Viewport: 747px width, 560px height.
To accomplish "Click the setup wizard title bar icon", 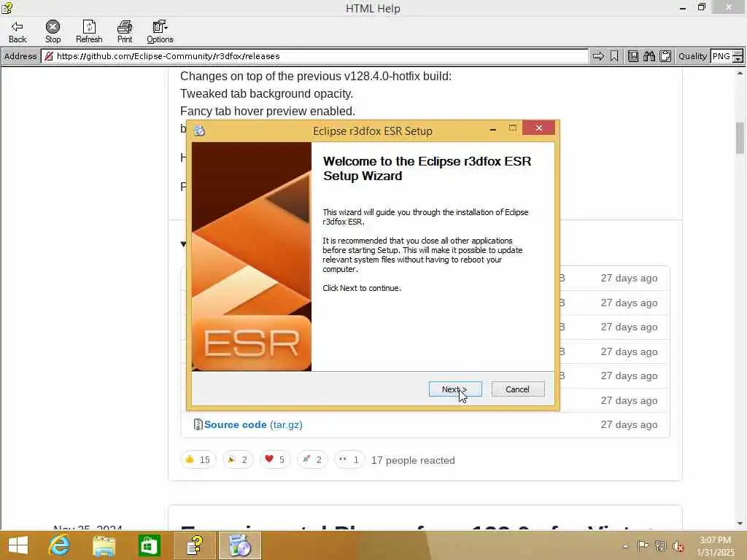I will point(199,131).
